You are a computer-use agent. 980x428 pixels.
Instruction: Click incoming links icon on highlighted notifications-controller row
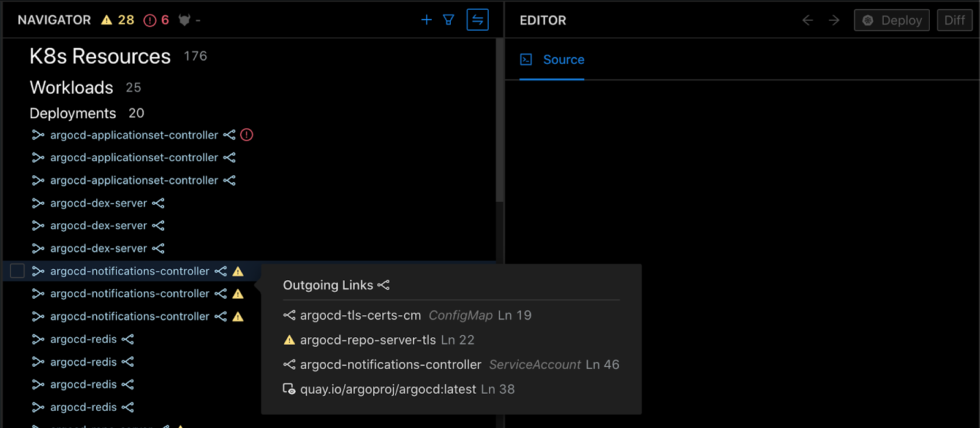pyautogui.click(x=38, y=271)
